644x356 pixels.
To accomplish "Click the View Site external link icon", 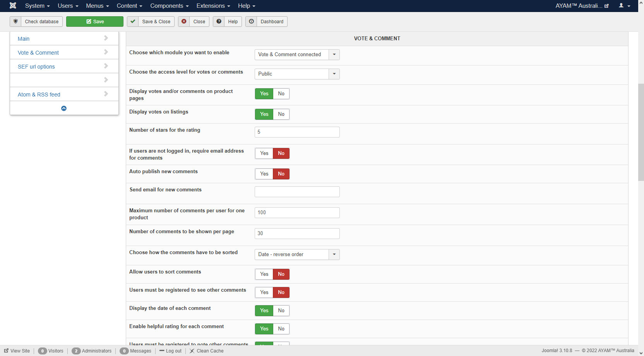I will (x=6, y=351).
